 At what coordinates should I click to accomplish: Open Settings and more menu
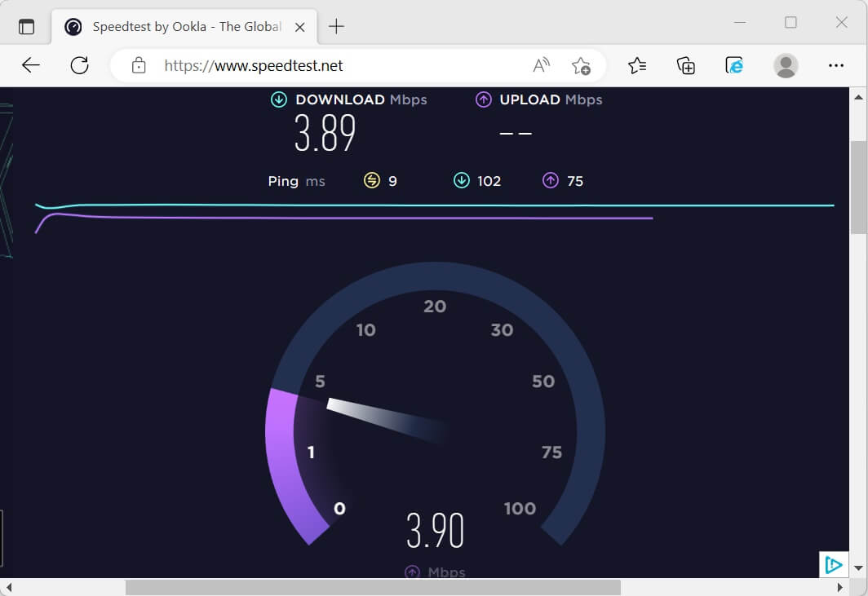coord(835,66)
